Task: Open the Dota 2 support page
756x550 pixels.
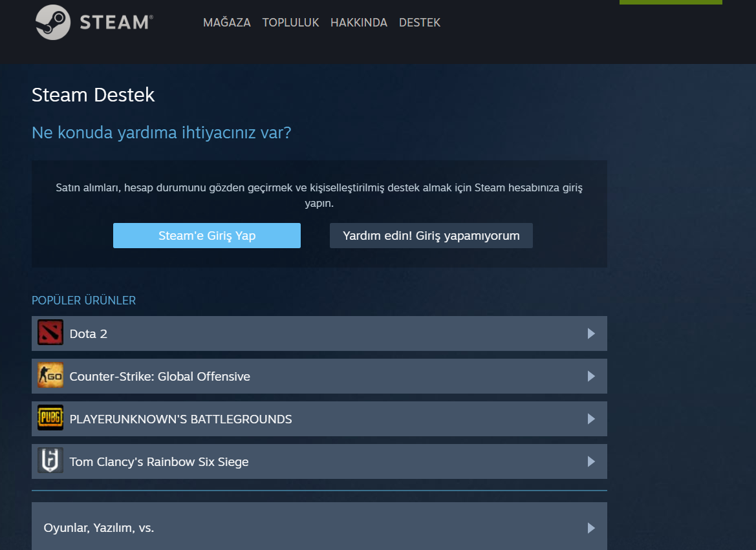Action: pos(259,333)
